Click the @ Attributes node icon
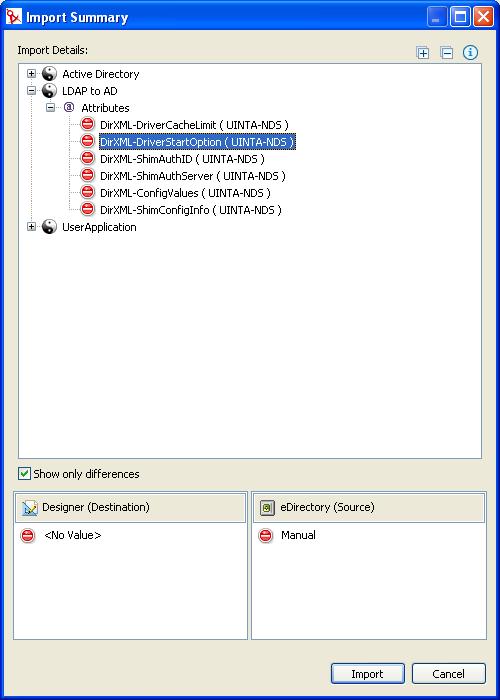The height and width of the screenshot is (700, 500). tap(68, 108)
